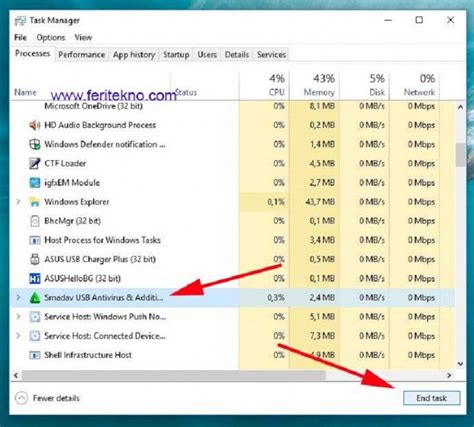Click the Fewer details link
Viewport: 474px width, 427px height.
(56, 398)
